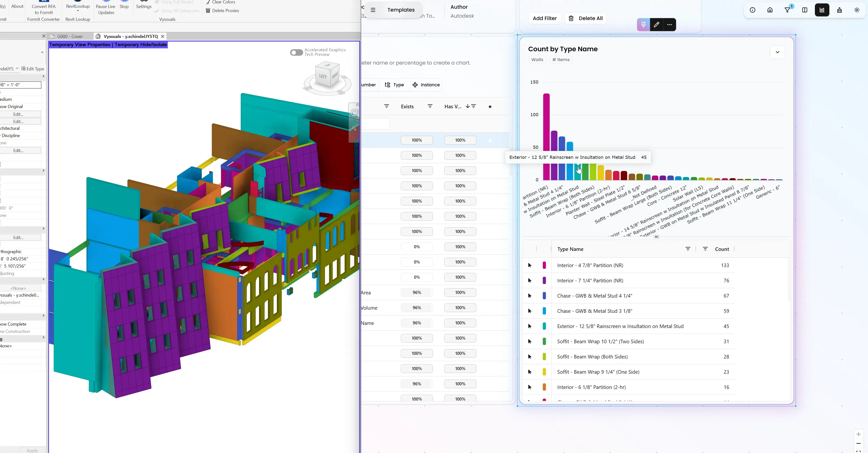Open the Templates menu
This screenshot has width=868, height=453.
(401, 10)
